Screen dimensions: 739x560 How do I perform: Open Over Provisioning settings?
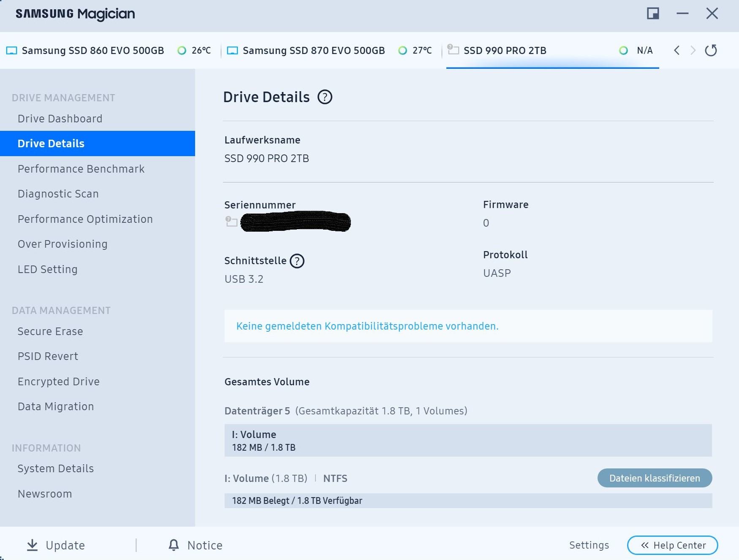coord(98,244)
